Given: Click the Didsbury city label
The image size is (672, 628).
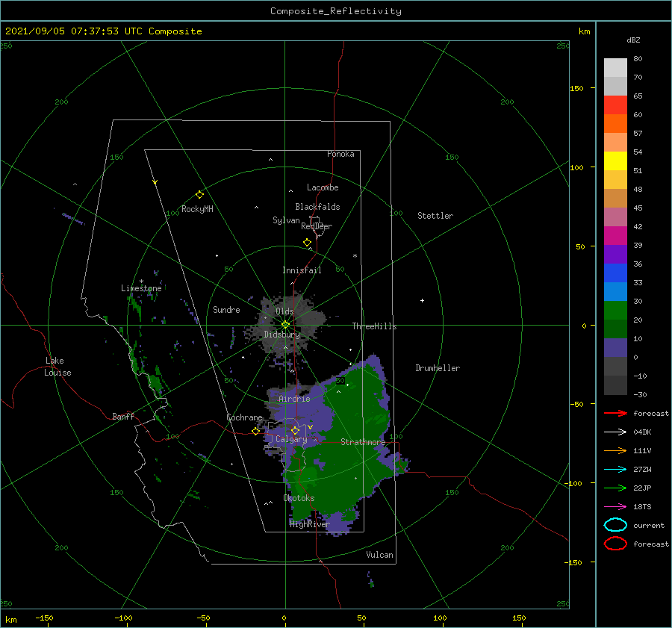Looking at the screenshot, I should pos(281,335).
